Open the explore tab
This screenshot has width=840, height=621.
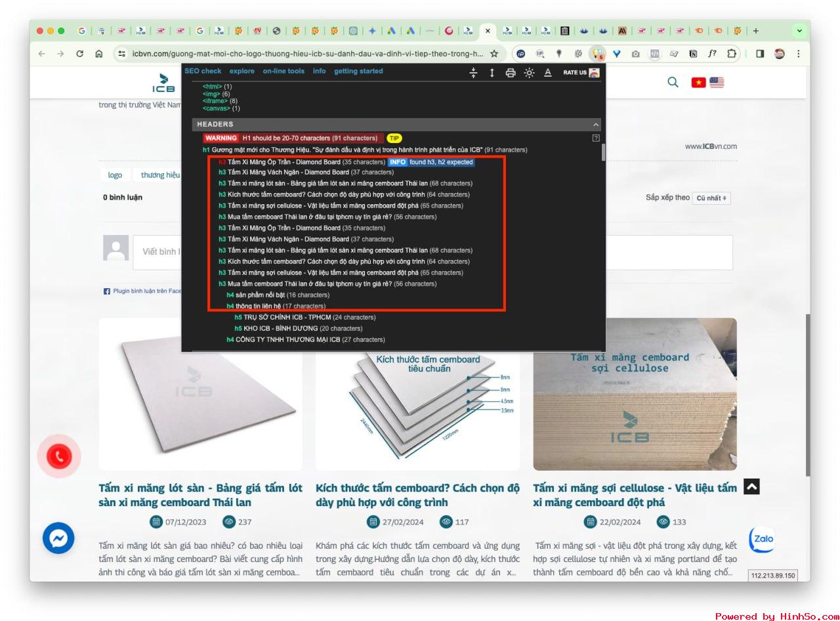click(x=242, y=71)
